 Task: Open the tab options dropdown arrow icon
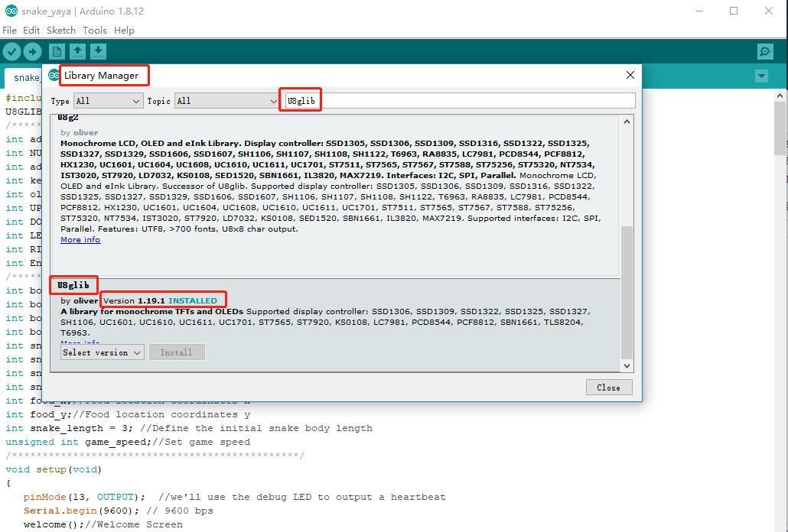pyautogui.click(x=761, y=76)
